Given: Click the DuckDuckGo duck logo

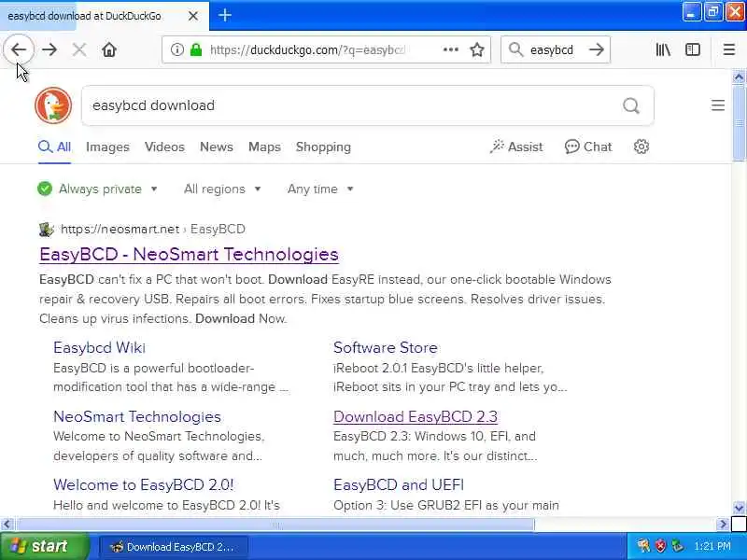Looking at the screenshot, I should coord(53,105).
